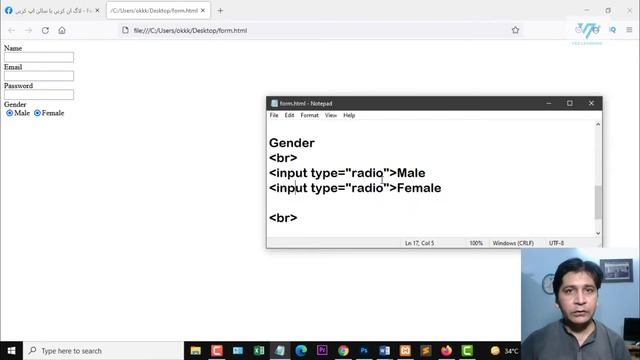The width and height of the screenshot is (640, 360).
Task: Click the address bar URL
Action: pos(190,30)
